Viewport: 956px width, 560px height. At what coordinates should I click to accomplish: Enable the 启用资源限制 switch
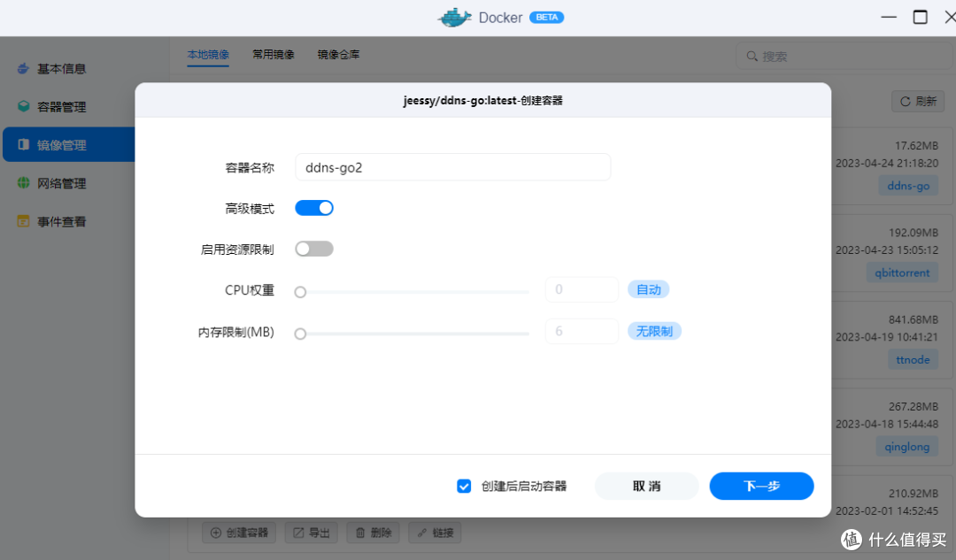314,249
